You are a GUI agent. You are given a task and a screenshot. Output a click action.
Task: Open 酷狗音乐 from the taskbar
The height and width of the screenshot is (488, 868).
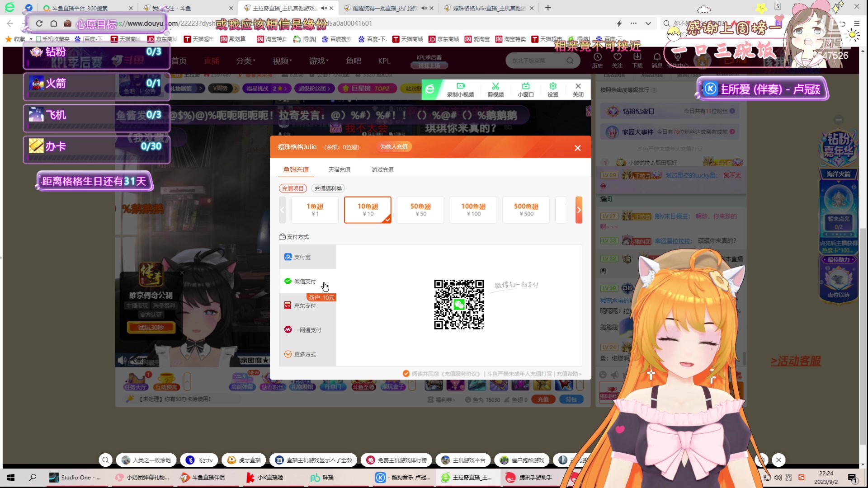coord(403,477)
